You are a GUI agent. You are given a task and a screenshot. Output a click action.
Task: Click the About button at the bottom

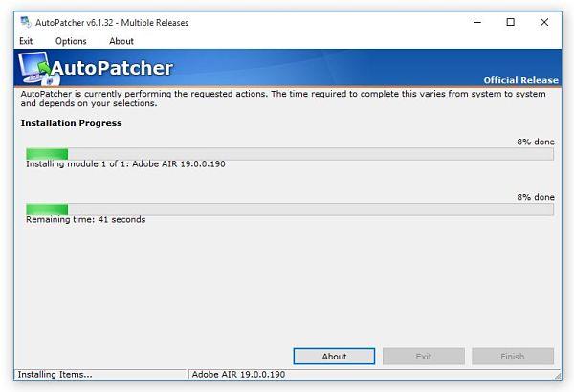334,356
